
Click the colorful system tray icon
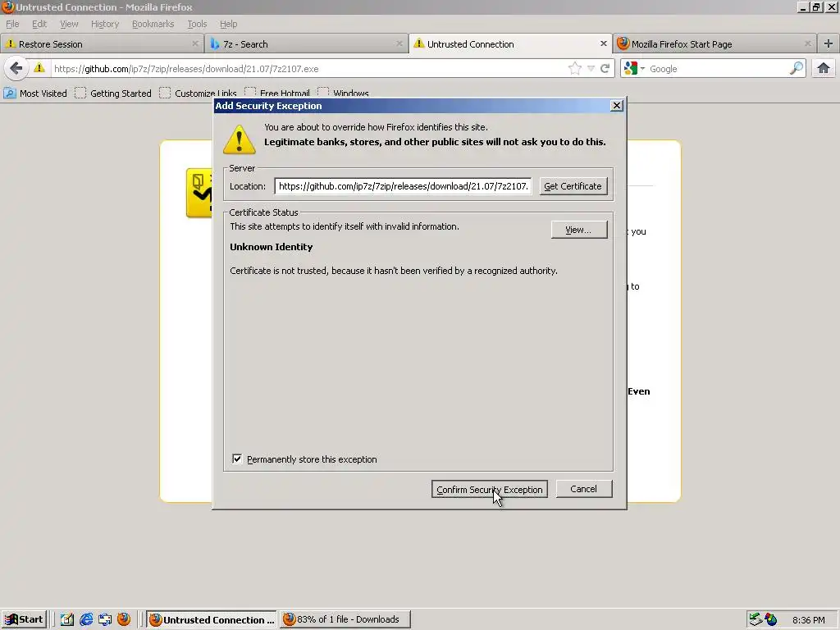771,619
